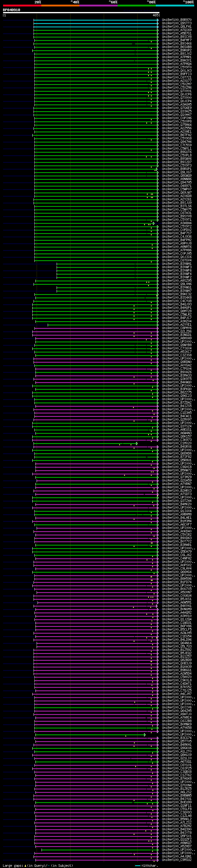Select the query ID BP040910
197x868 pixels.
click(11, 10)
